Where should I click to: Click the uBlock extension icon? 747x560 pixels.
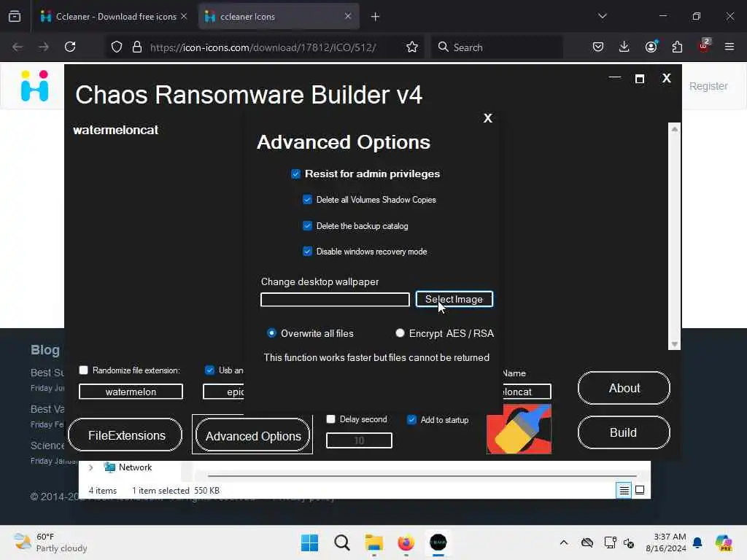(x=704, y=46)
